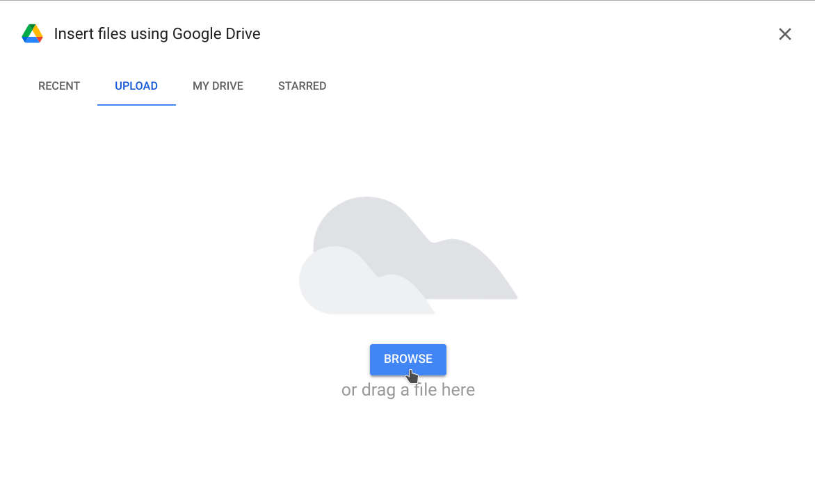The image size is (815, 504).
Task: Switch to the RECENT tab
Action: coord(58,86)
